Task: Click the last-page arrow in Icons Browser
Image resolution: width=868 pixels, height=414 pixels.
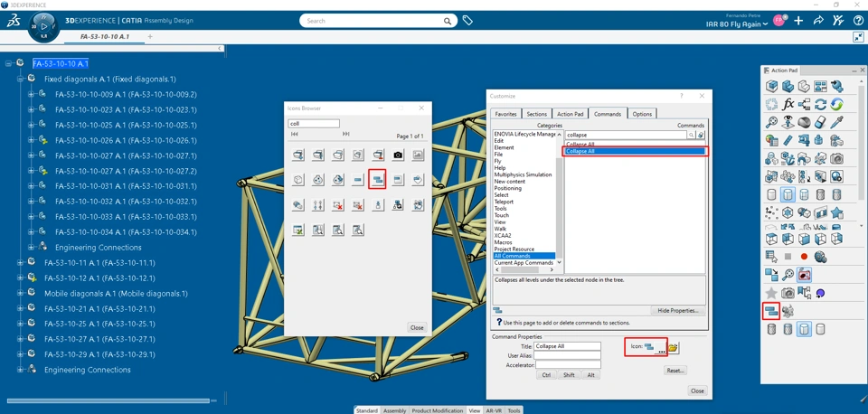Action: coord(346,134)
